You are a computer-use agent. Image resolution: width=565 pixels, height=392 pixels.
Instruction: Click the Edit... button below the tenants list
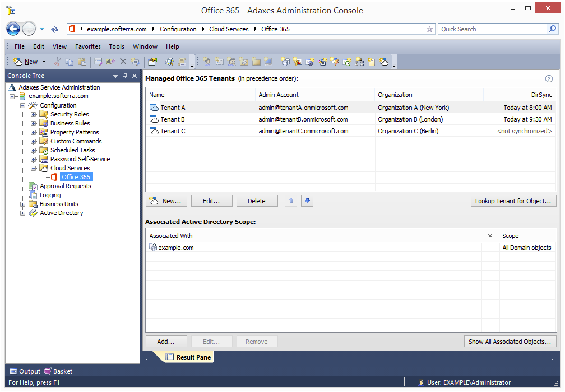[211, 201]
